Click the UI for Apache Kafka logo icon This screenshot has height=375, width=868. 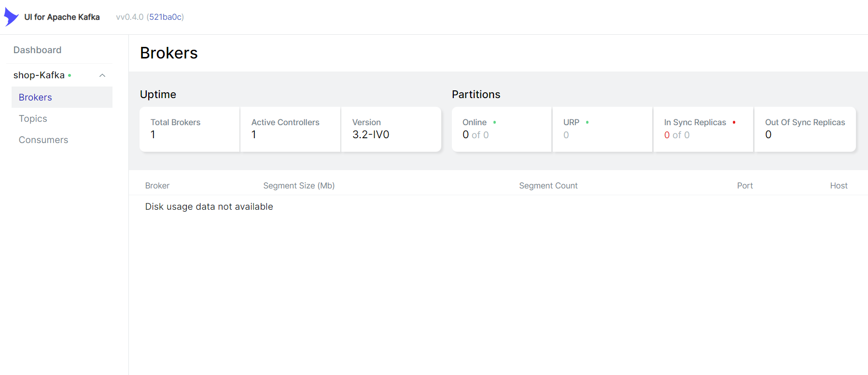pos(11,16)
